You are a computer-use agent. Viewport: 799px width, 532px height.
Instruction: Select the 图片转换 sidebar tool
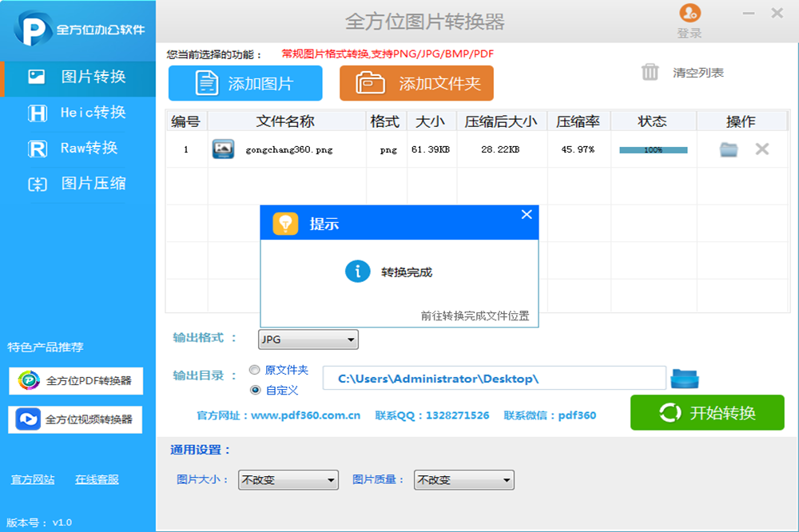[x=78, y=77]
